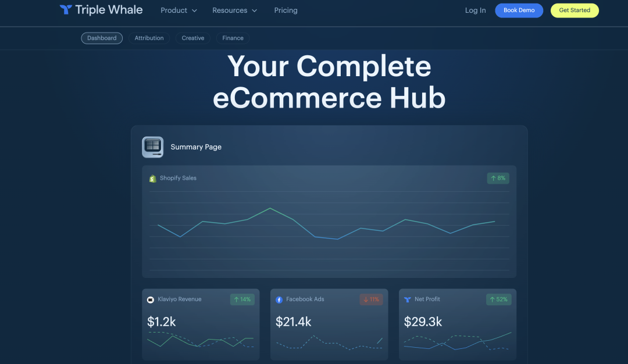
Task: Click the Summary Page title text
Action: click(196, 147)
